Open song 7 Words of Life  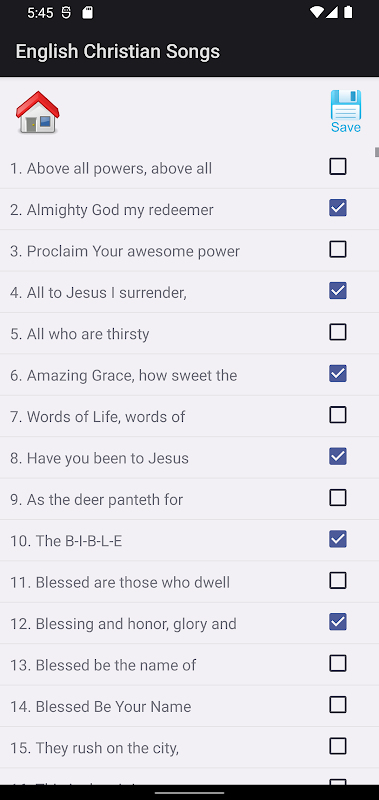(x=97, y=416)
